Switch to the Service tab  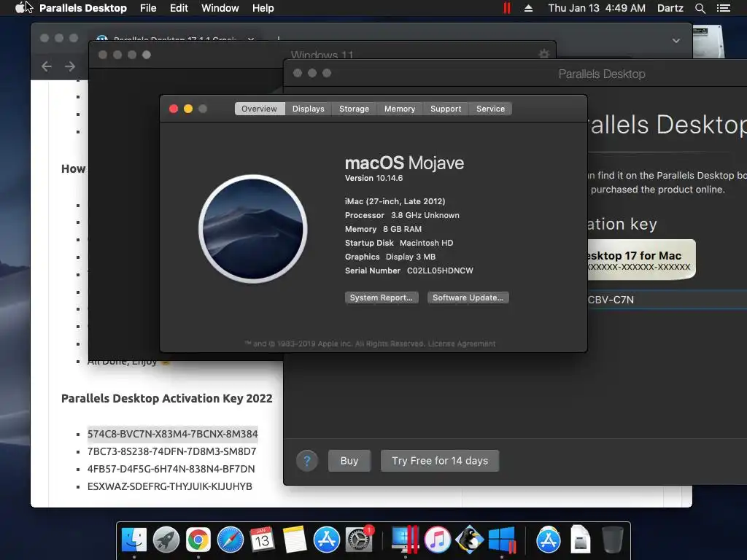[491, 109]
